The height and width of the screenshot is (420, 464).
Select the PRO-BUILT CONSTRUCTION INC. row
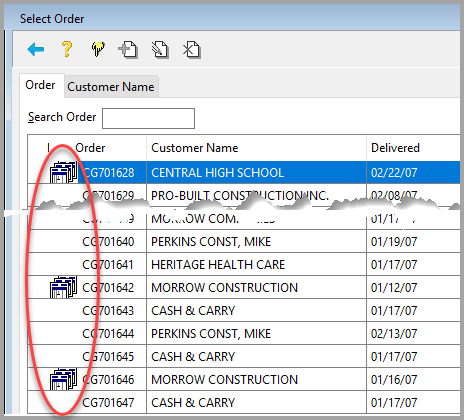click(x=244, y=195)
